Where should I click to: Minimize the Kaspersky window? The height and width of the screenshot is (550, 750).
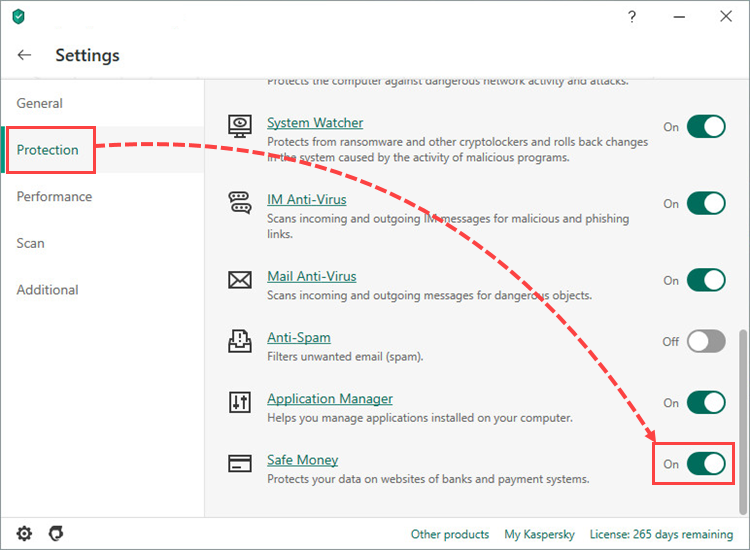679,17
